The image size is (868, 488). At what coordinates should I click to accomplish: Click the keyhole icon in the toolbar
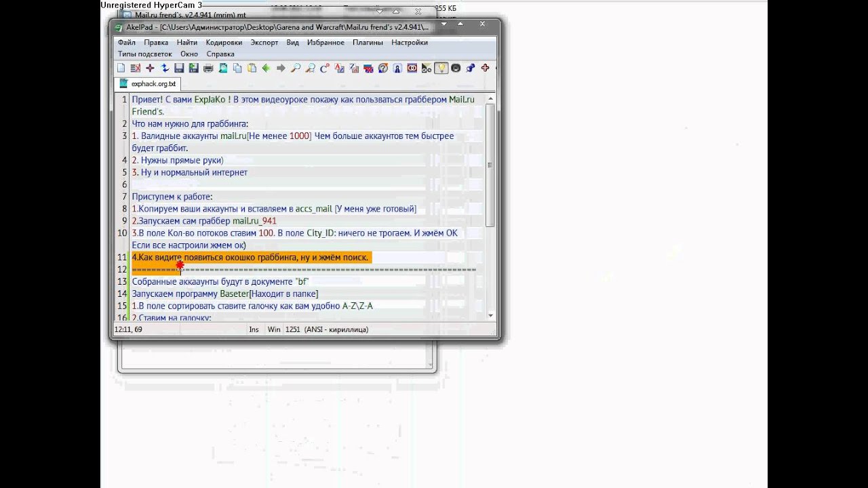pyautogui.click(x=398, y=68)
